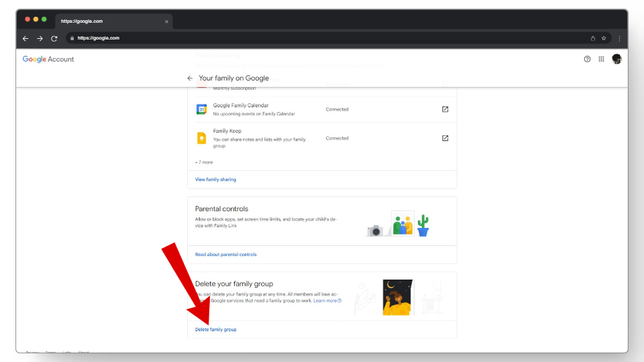Open the profile avatar menu

click(x=616, y=59)
